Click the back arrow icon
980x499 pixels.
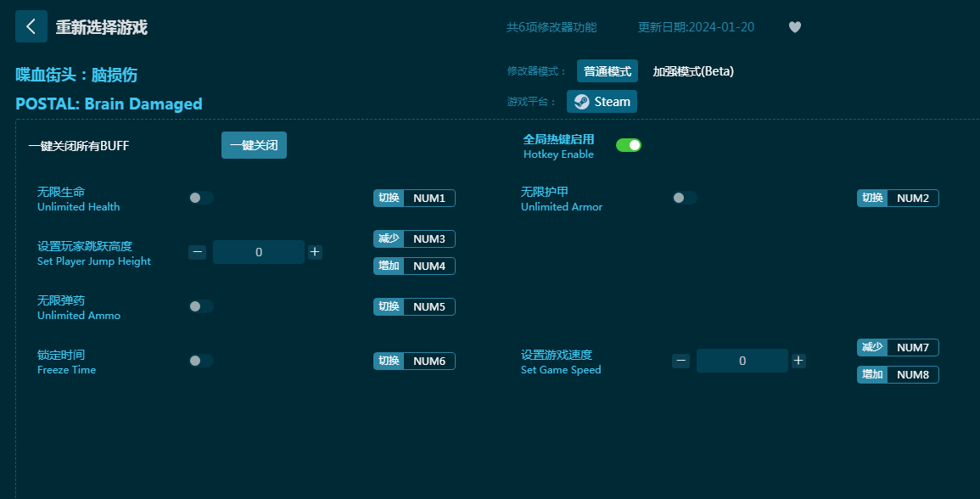[x=31, y=26]
